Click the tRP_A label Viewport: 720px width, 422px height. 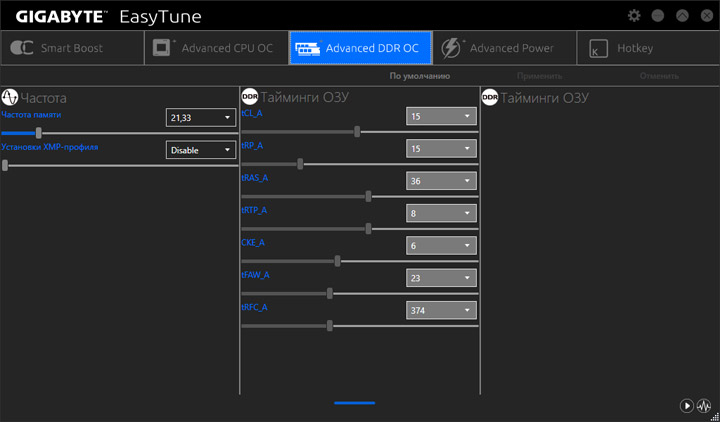[253, 146]
